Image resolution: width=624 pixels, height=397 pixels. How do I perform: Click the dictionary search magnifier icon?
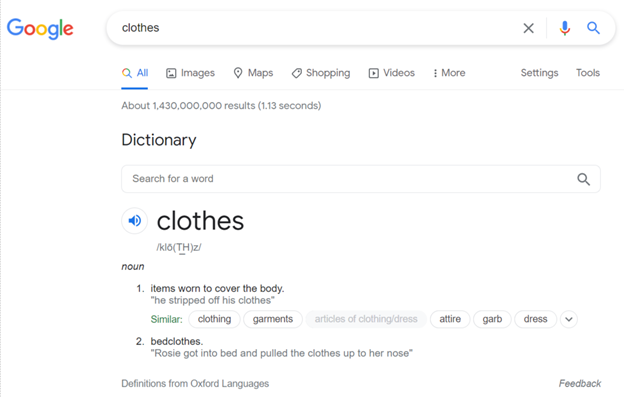[x=583, y=179]
